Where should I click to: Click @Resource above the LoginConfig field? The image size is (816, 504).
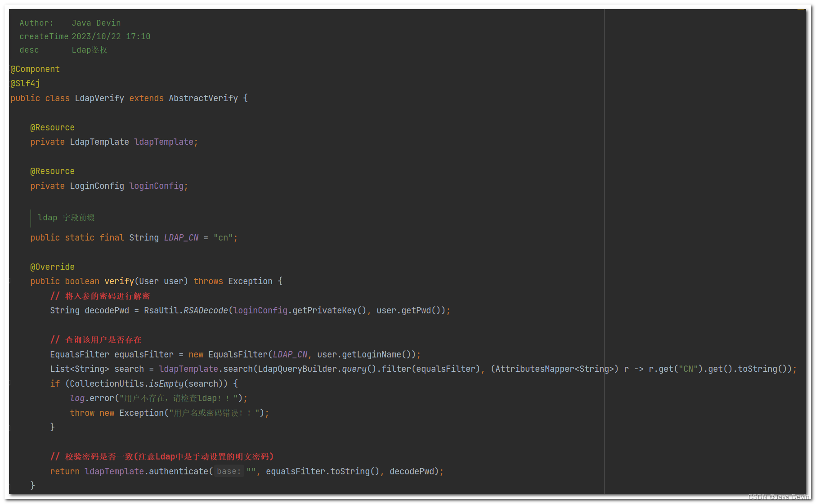point(52,171)
